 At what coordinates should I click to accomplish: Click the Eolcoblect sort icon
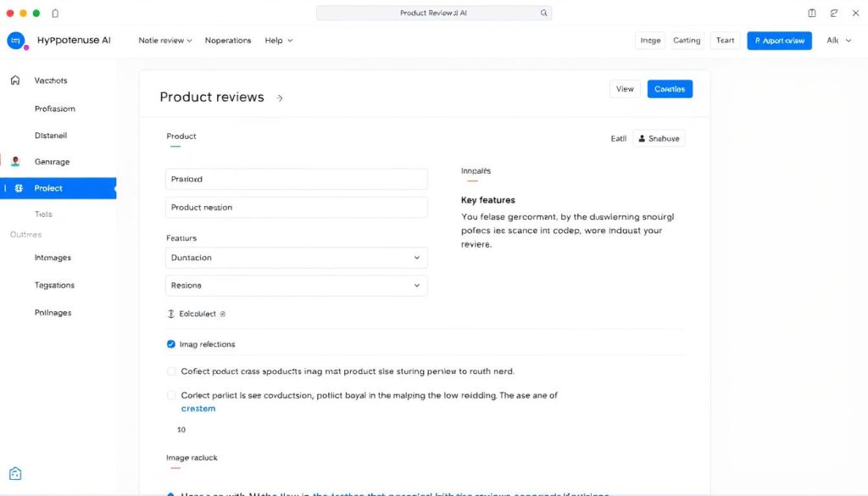click(x=171, y=313)
